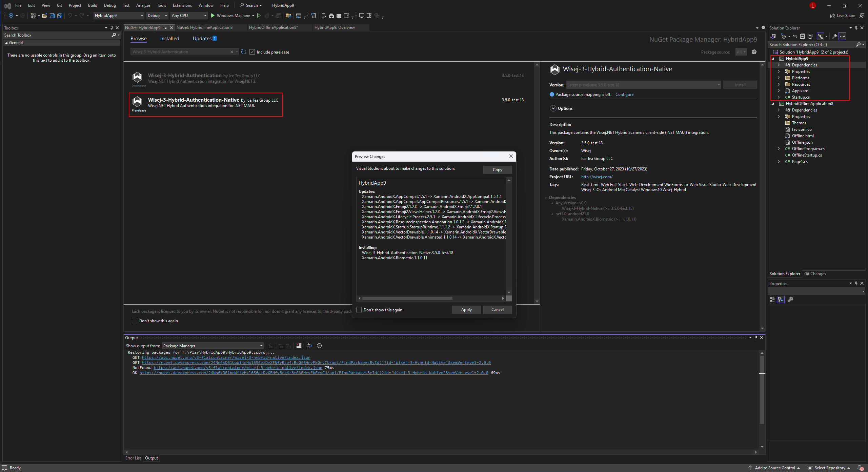The width and height of the screenshot is (868, 472).
Task: Click the Save All toolbar icon
Action: pyautogui.click(x=60, y=16)
